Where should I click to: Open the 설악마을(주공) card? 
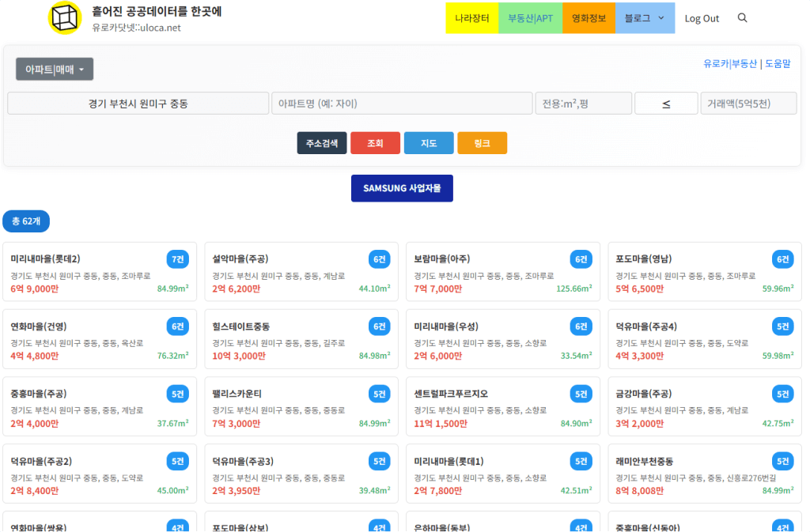tap(301, 272)
